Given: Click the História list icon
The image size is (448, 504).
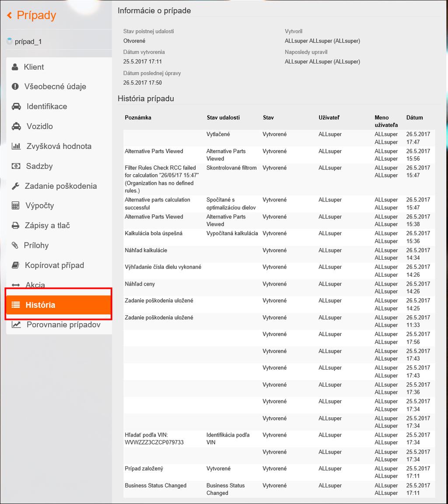Looking at the screenshot, I should tap(16, 305).
